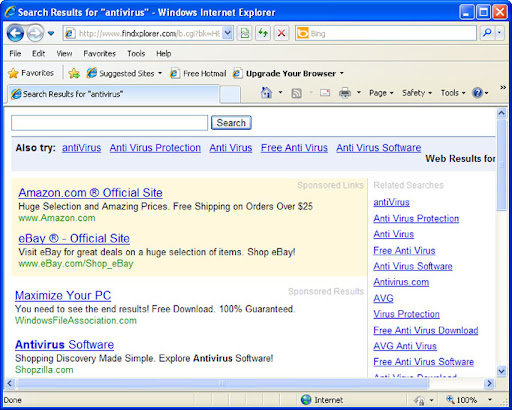The image size is (512, 410).
Task: Click Free Anti Virus Download related search
Action: coord(426,330)
